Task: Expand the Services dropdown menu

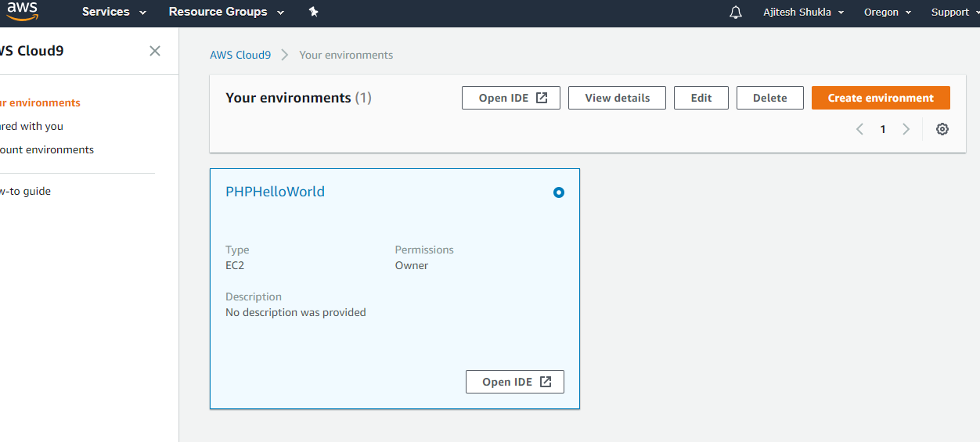Action: [x=114, y=12]
